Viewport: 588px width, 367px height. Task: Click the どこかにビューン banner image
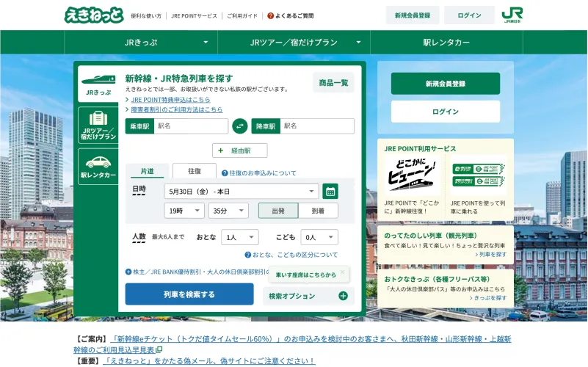coord(412,175)
